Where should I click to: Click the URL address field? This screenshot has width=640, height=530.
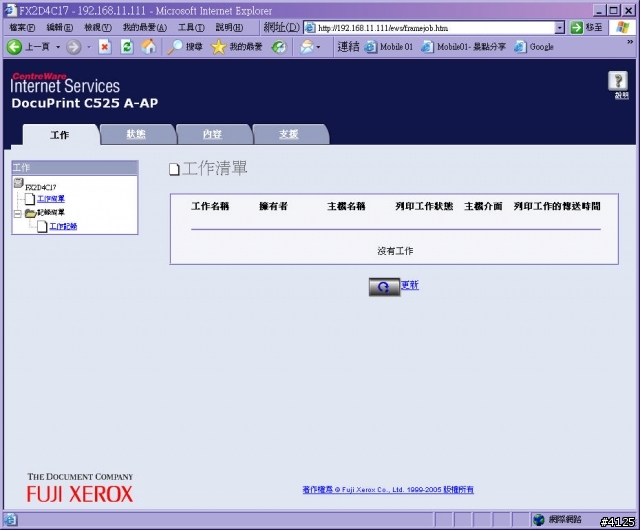435,28
